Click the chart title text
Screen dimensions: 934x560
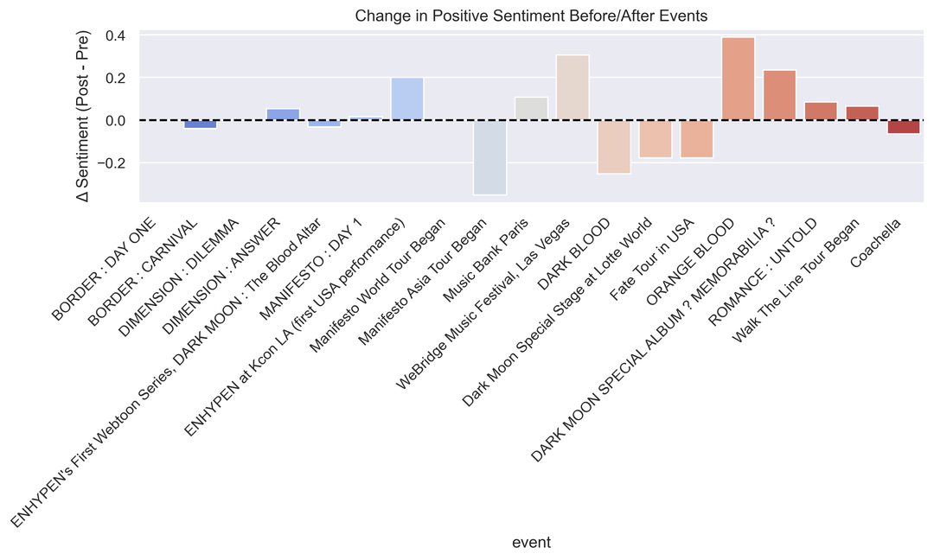coord(531,16)
